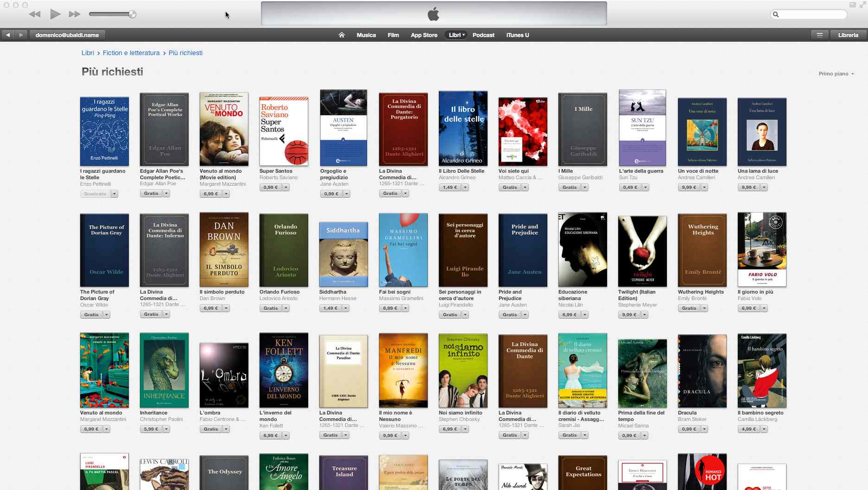The image size is (868, 490).
Task: Open the iTunes Store home icon
Action: click(342, 35)
